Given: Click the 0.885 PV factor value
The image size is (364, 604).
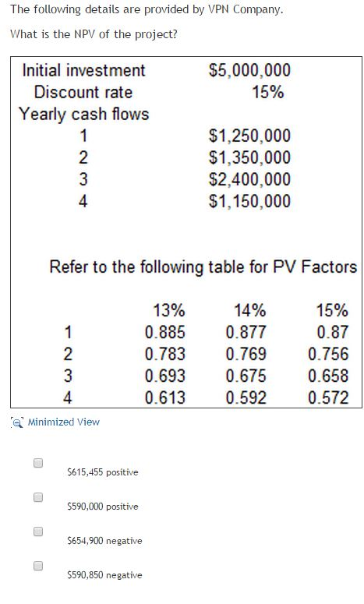Looking at the screenshot, I should [x=165, y=333].
